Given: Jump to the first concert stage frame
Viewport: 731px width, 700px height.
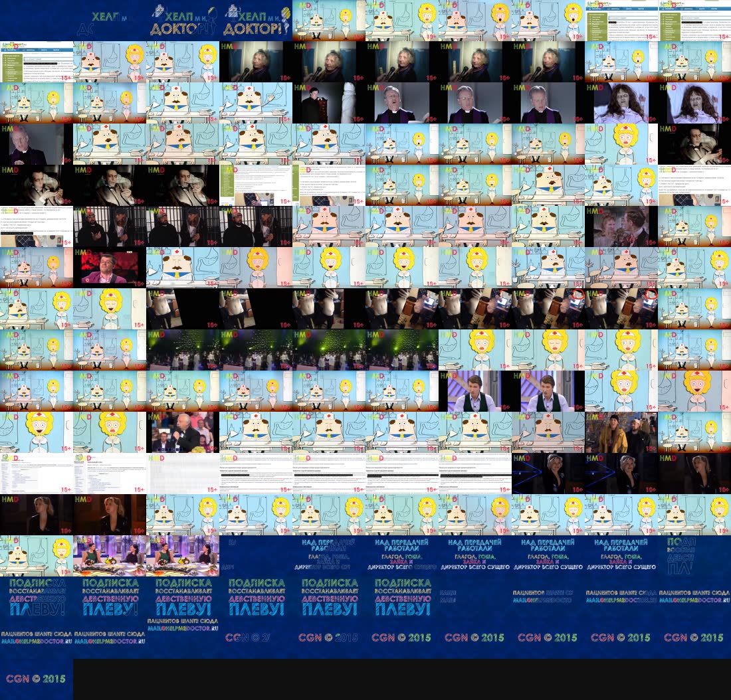Looking at the screenshot, I should point(183,350).
